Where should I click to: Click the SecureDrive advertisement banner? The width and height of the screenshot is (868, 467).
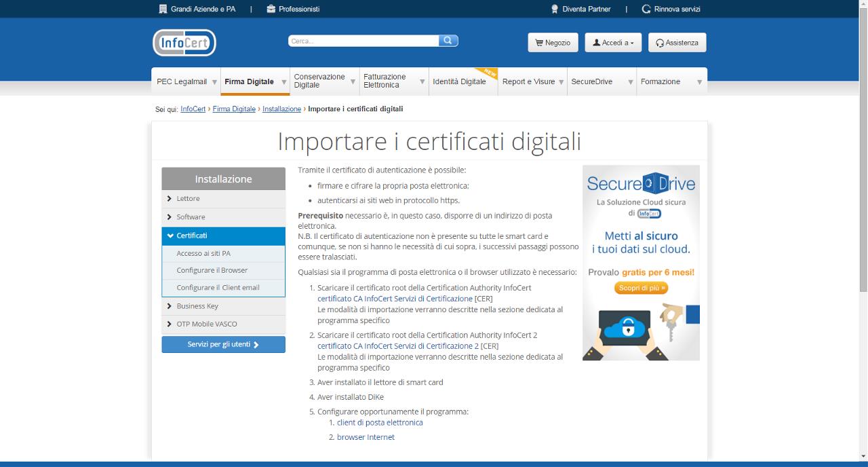[641, 263]
